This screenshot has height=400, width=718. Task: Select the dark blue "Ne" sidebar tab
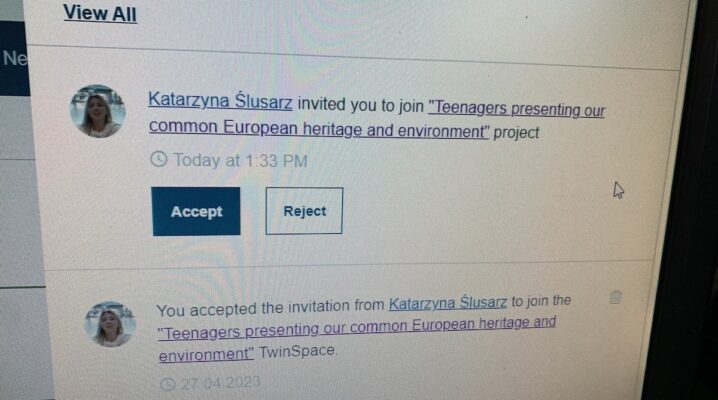(15, 59)
